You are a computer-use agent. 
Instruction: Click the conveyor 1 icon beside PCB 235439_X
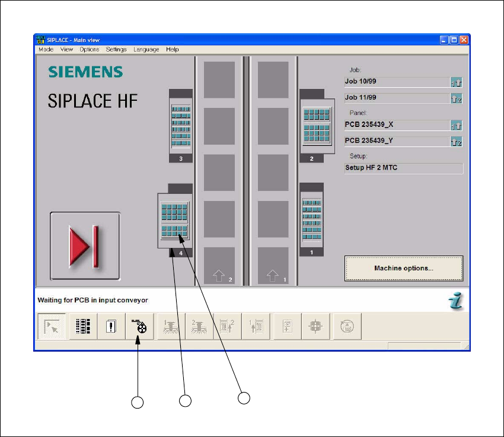456,126
